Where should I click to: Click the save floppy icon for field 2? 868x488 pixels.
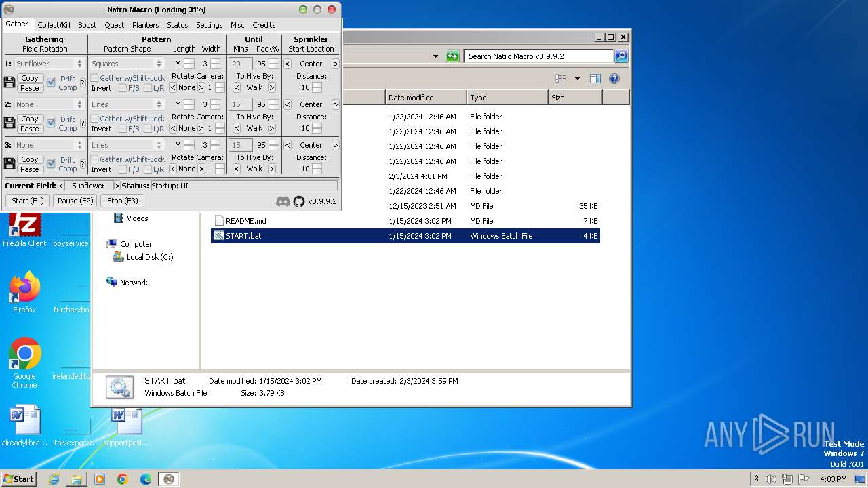tap(9, 123)
